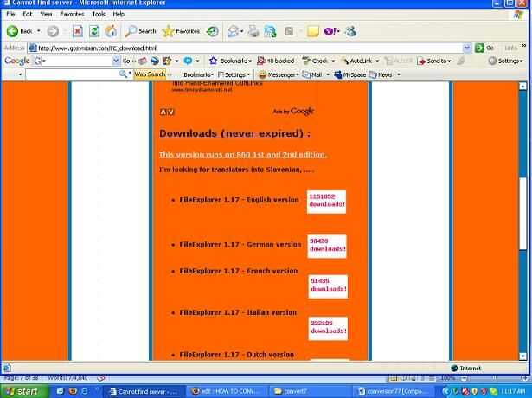Open the Messenger smiley toolbar button
This screenshot has width=532, height=398.
(x=279, y=74)
